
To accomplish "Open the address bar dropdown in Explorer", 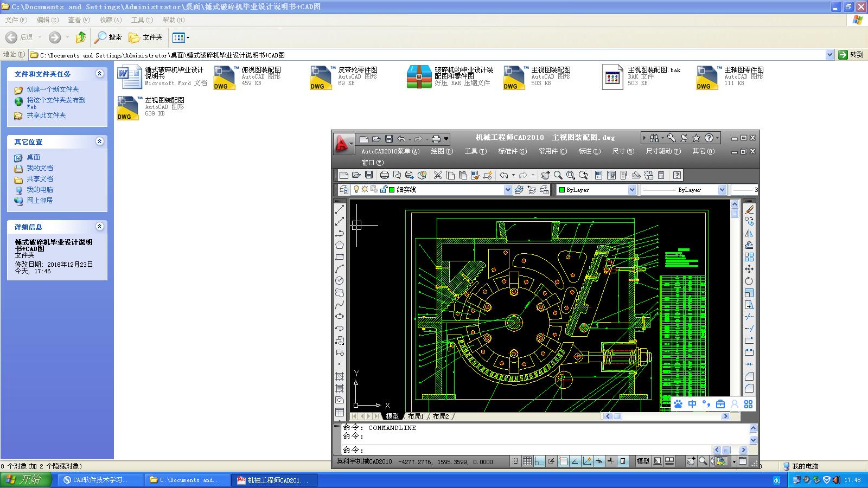I will [x=830, y=55].
